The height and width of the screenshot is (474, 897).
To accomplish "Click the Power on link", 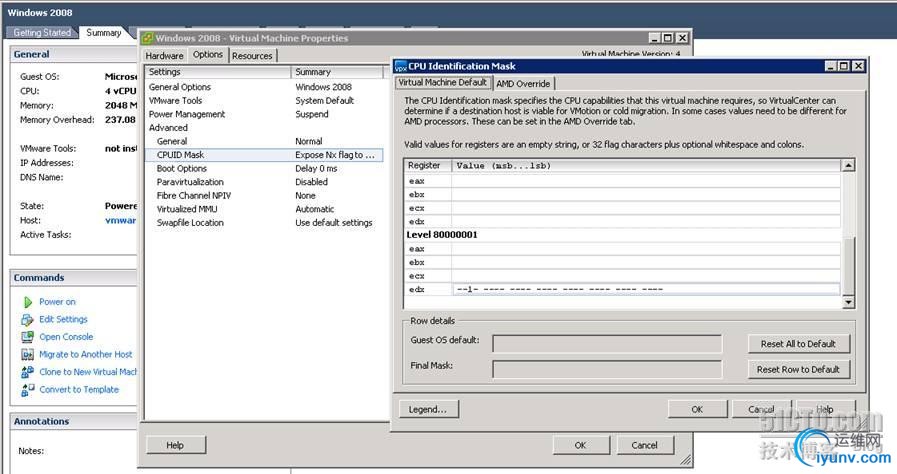I will (57, 302).
